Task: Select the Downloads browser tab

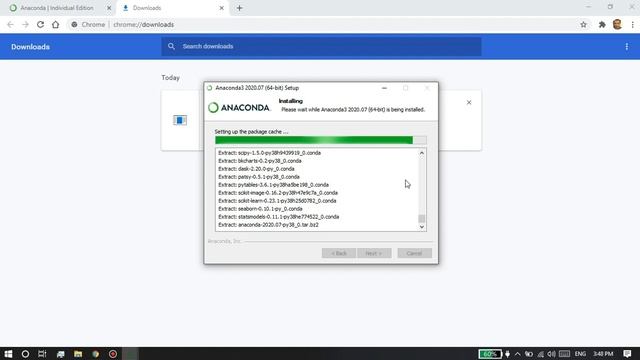Action: [173, 8]
